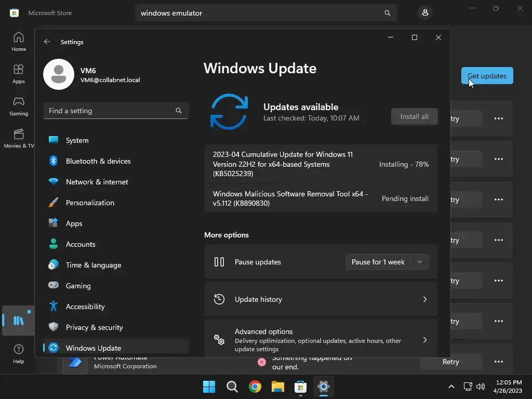Switch to Microsoft Store on the taskbar

[x=301, y=387]
